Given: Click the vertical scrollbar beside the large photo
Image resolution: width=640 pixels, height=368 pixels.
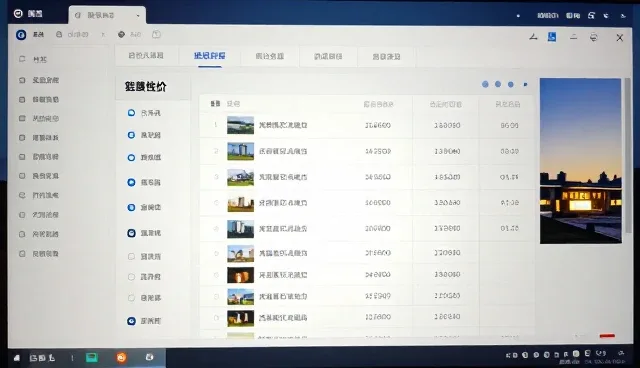Looking at the screenshot, I should pyautogui.click(x=628, y=155).
